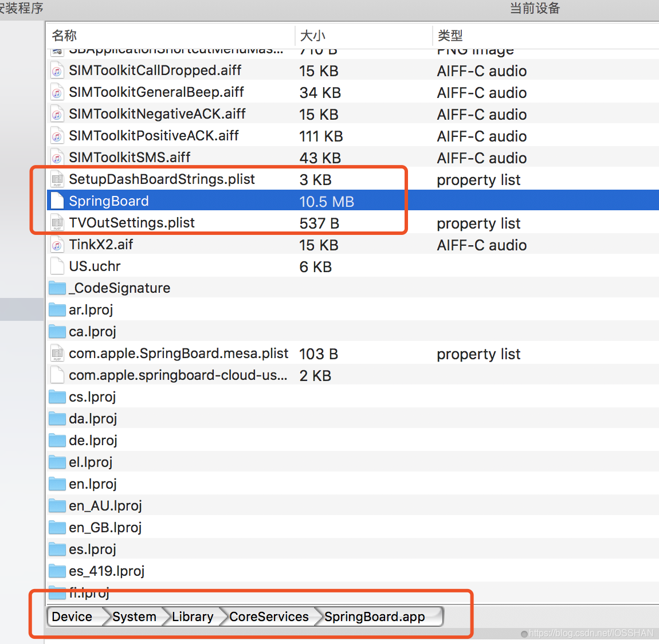
Task: Select the US.uchr file name
Action: tap(95, 266)
